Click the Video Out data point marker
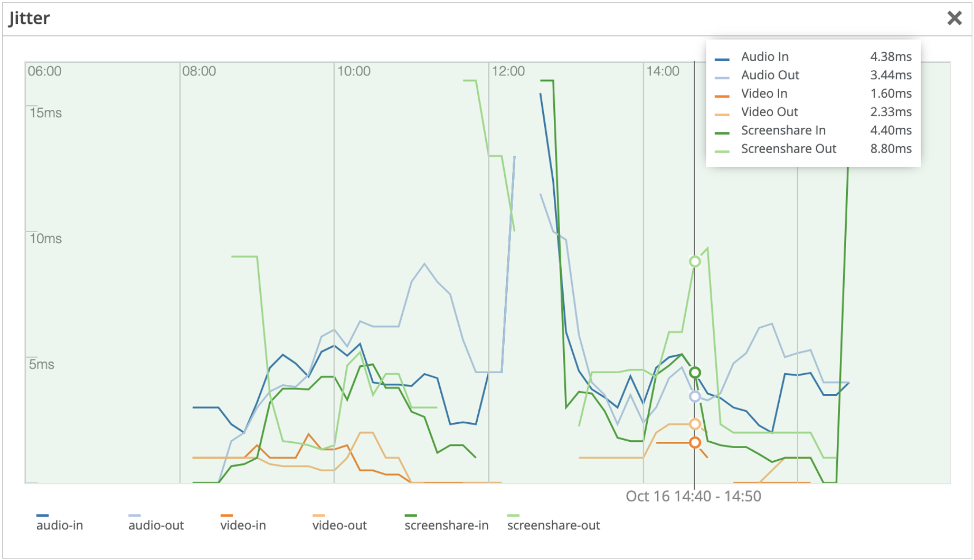974x560 pixels. [x=695, y=424]
